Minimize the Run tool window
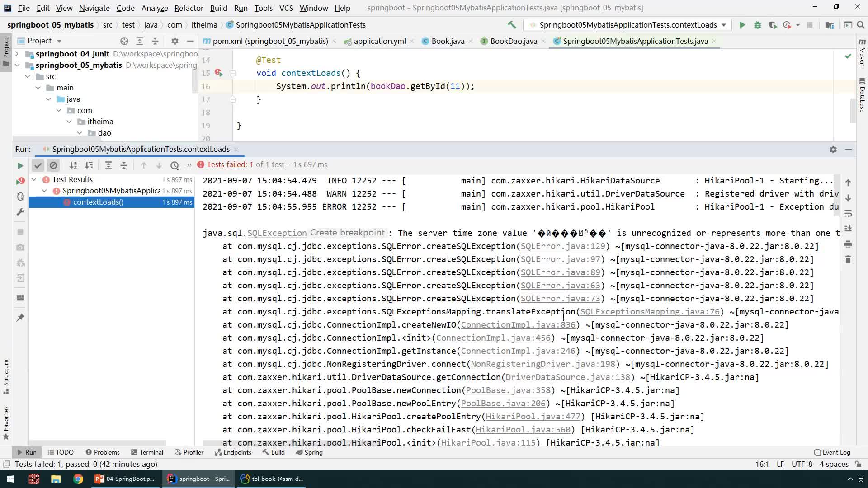This screenshot has height=488, width=868. click(849, 150)
